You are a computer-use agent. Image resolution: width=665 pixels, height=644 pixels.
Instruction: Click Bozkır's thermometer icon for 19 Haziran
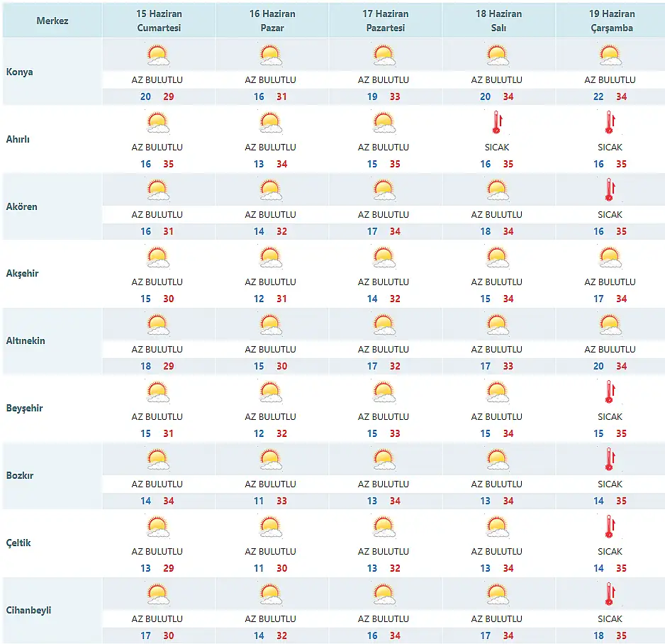click(x=610, y=460)
